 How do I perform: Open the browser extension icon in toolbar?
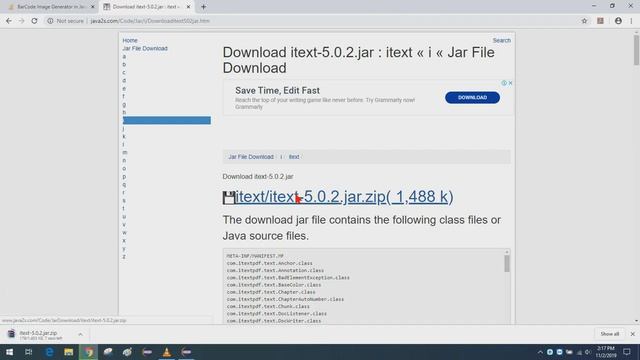600,21
